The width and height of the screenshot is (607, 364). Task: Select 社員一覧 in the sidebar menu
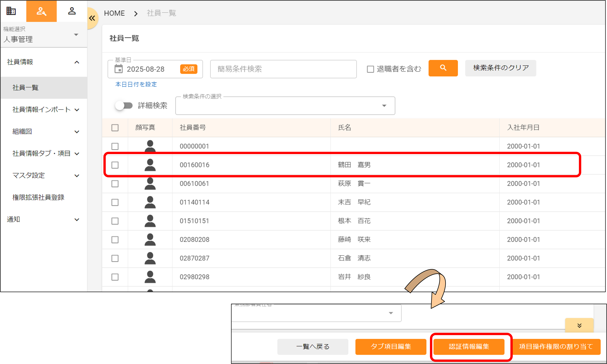[26, 88]
